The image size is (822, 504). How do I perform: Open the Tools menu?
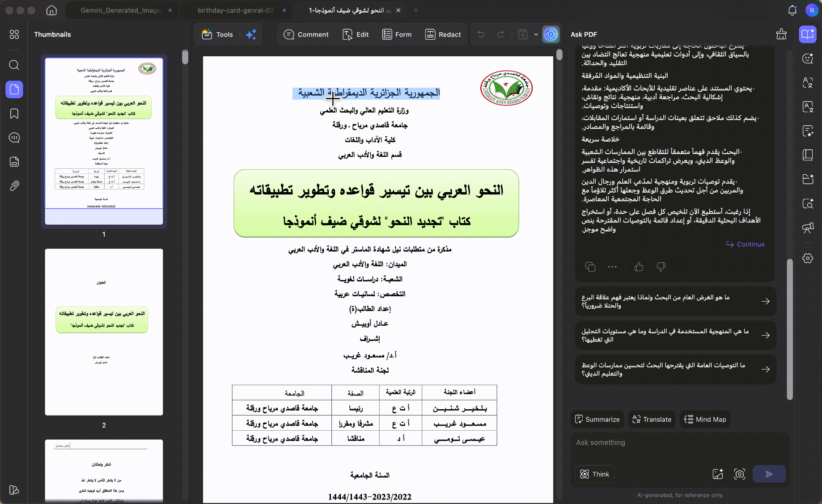(217, 34)
